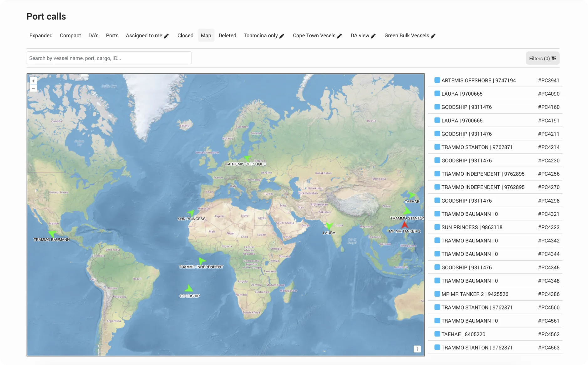Click the pencil icon next to 'DA view'

pos(373,36)
